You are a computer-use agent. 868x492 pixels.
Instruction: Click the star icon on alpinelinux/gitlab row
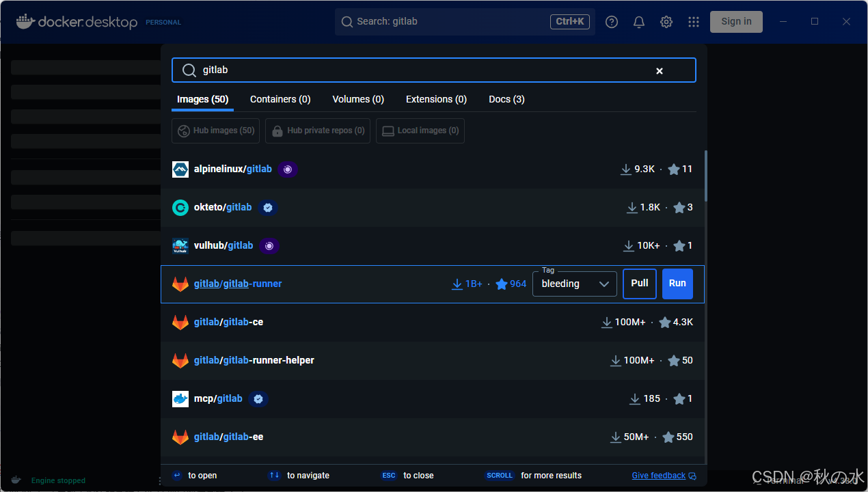[674, 169]
